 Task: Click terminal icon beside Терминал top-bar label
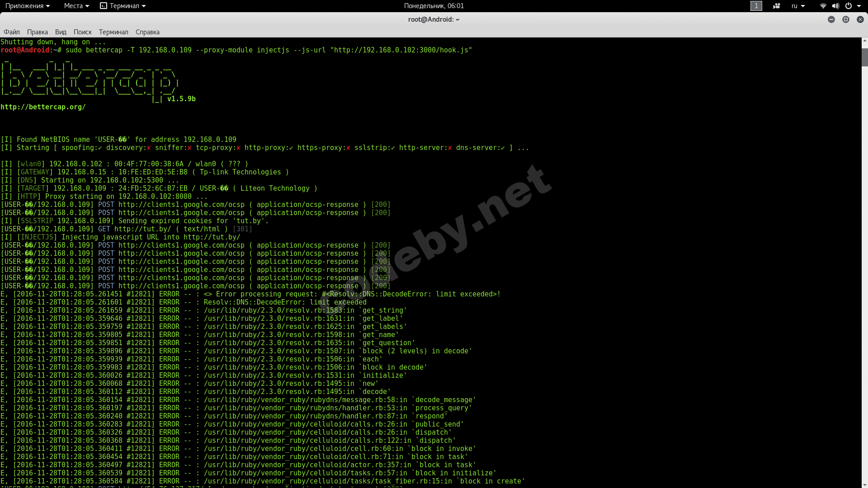[x=104, y=6]
